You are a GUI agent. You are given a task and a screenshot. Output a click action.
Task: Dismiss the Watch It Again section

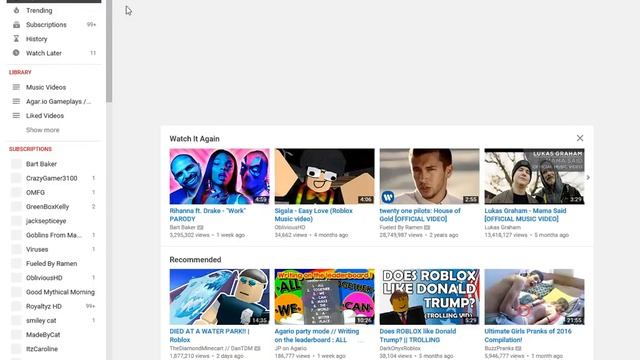coord(580,138)
